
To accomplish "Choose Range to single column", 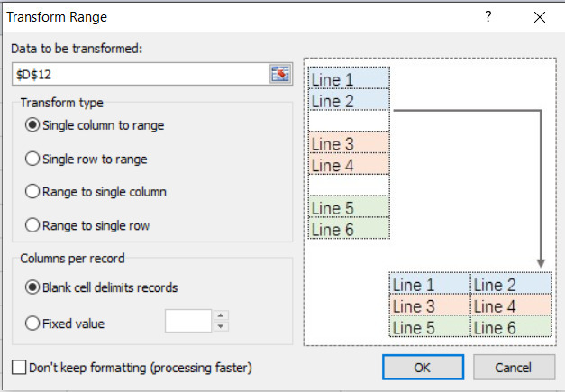I will click(x=33, y=192).
